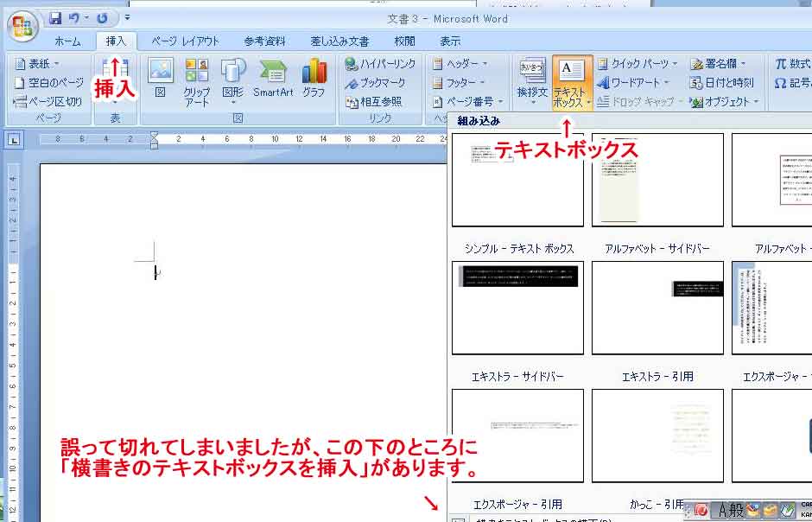This screenshot has height=522, width=812.
Task: Open the ページ番号 dropdown
Action: [467, 101]
